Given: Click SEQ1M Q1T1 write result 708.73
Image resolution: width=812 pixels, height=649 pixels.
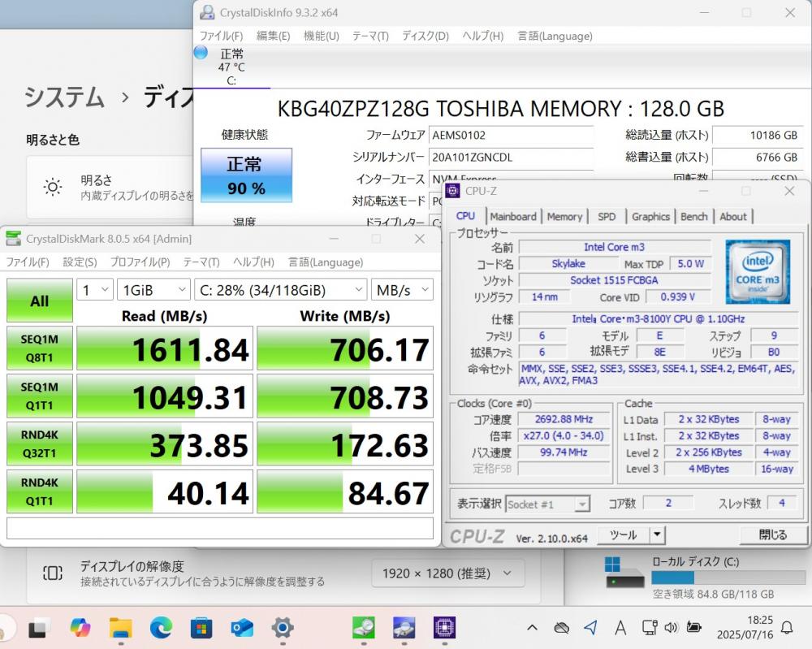Looking at the screenshot, I should tap(345, 396).
